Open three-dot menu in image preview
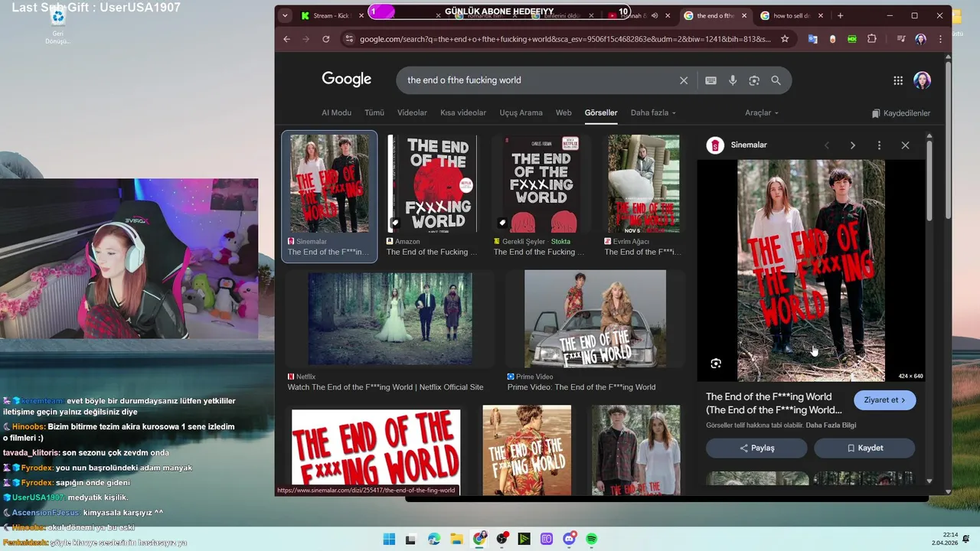Image resolution: width=980 pixels, height=551 pixels. coord(879,145)
